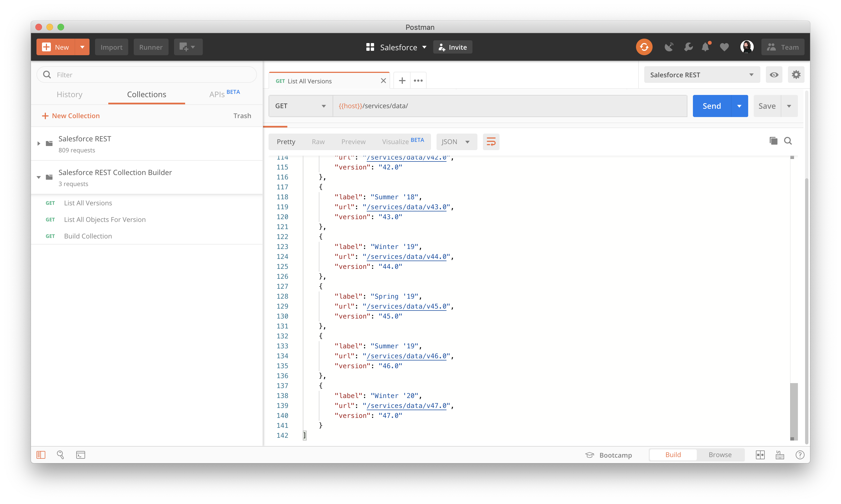Switch to Browse mode
This screenshot has height=504, width=841.
pos(720,454)
